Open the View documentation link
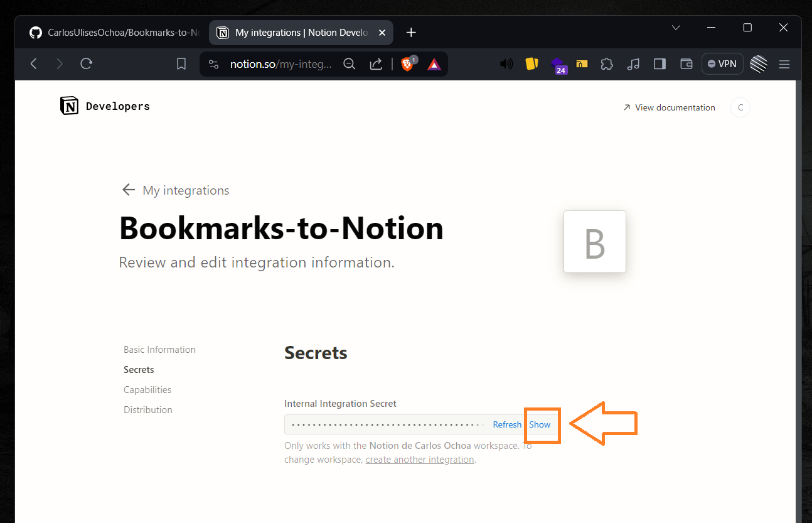Viewport: 812px width, 523px height. tap(669, 107)
